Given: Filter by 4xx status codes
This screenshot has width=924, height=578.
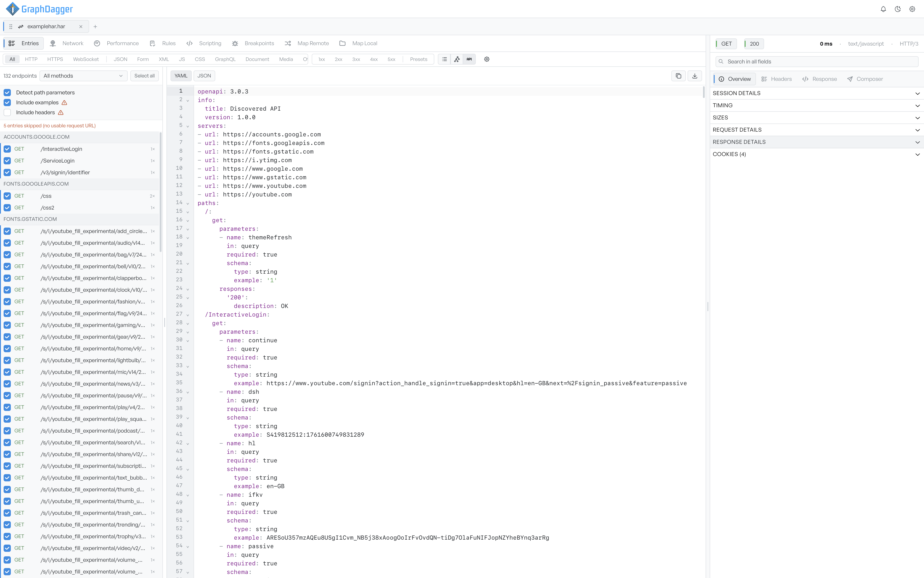Looking at the screenshot, I should click(x=374, y=59).
